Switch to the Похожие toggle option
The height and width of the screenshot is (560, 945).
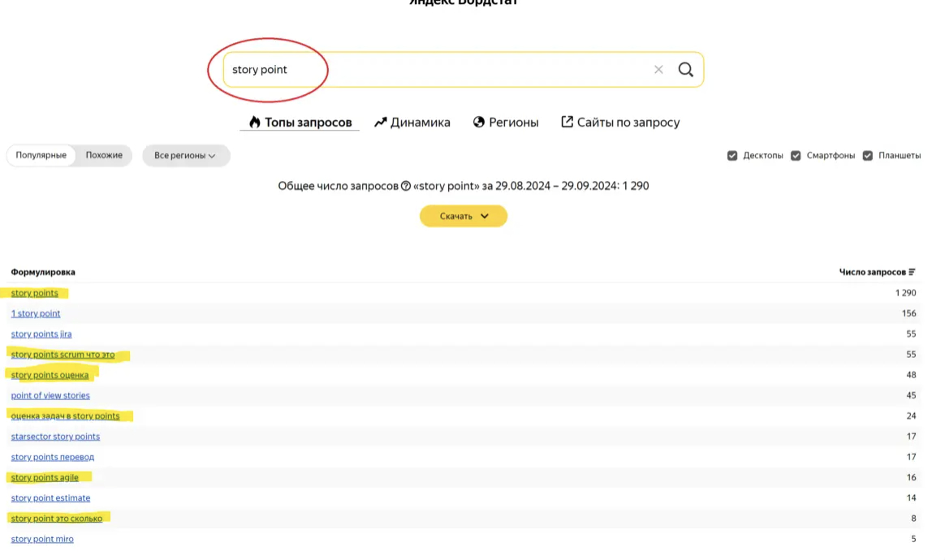click(x=104, y=155)
